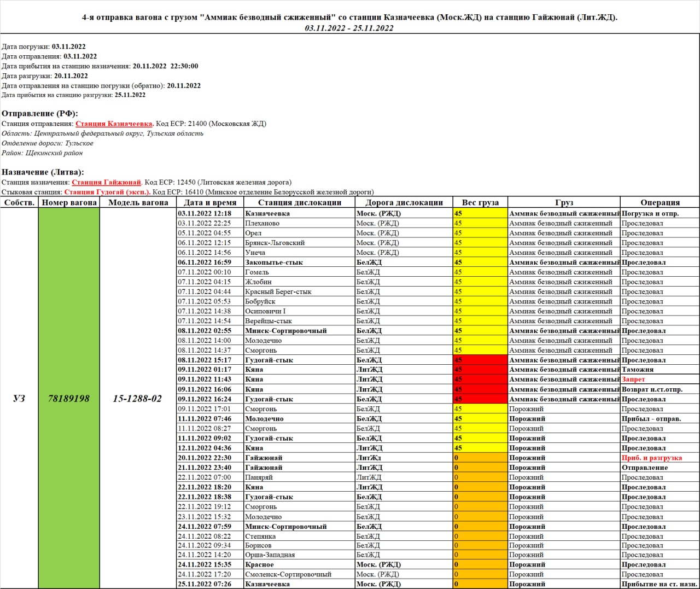Select the Вес груза column header
700x589 pixels.
point(480,202)
